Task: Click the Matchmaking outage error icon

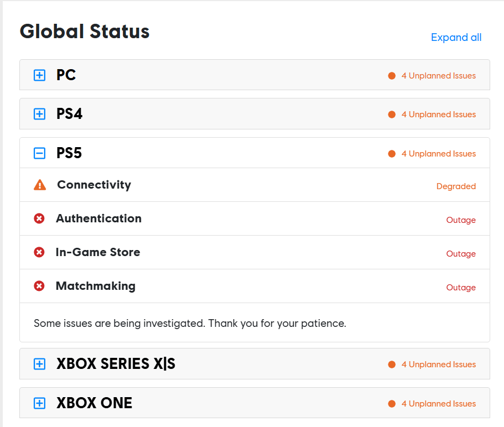Action: coord(39,286)
